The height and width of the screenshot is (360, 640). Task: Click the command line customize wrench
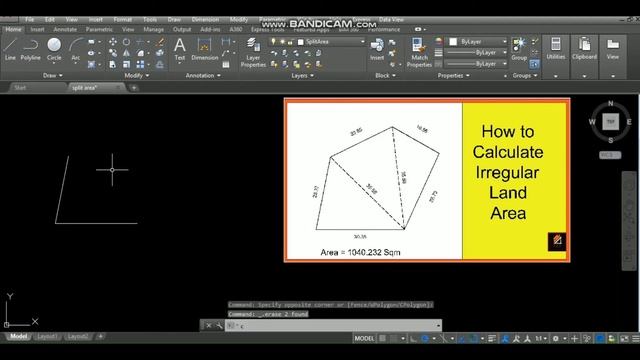219,325
